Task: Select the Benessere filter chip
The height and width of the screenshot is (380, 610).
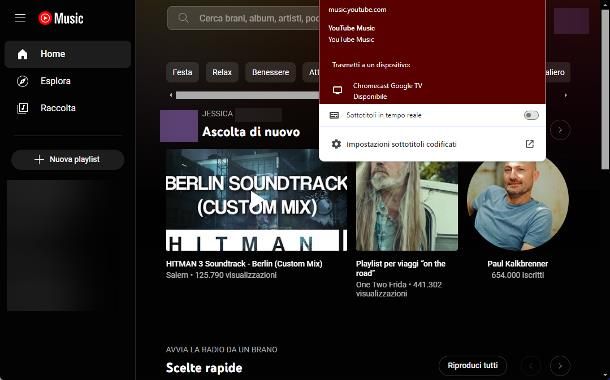Action: (x=270, y=72)
